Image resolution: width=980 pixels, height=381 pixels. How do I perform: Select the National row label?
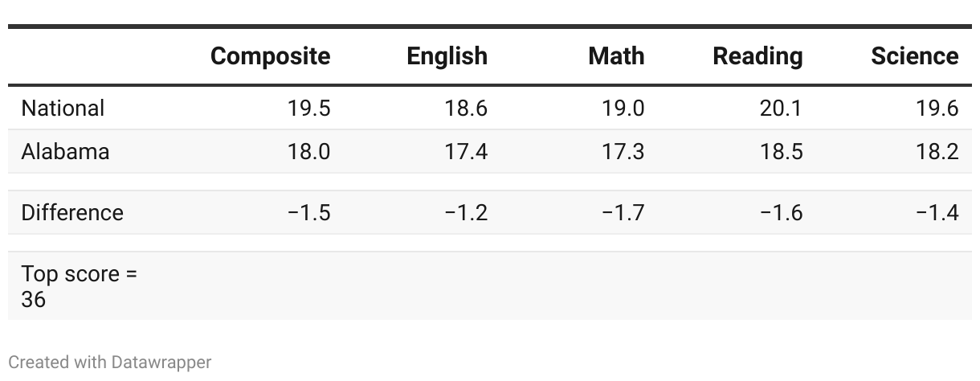[63, 108]
